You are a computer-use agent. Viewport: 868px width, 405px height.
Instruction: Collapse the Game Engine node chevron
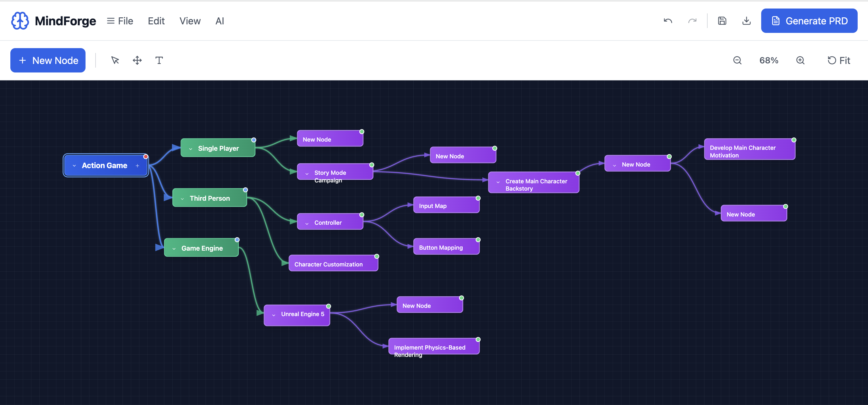coord(174,248)
